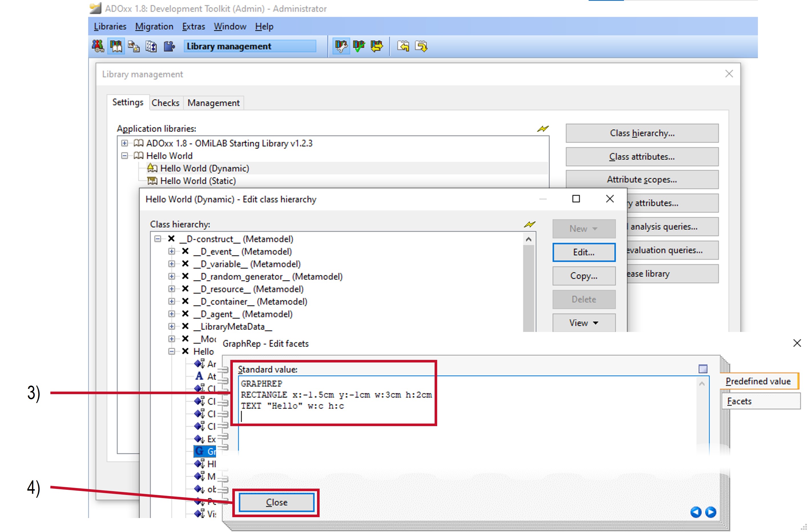This screenshot has height=532, width=809.
Task: Expand the __D_random_generator__ (Metamodel) node
Action: 172,276
